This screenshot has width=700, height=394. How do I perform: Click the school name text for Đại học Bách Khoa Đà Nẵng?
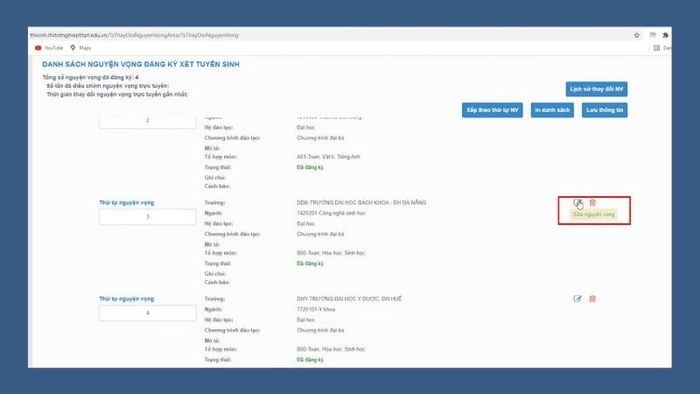(x=361, y=203)
